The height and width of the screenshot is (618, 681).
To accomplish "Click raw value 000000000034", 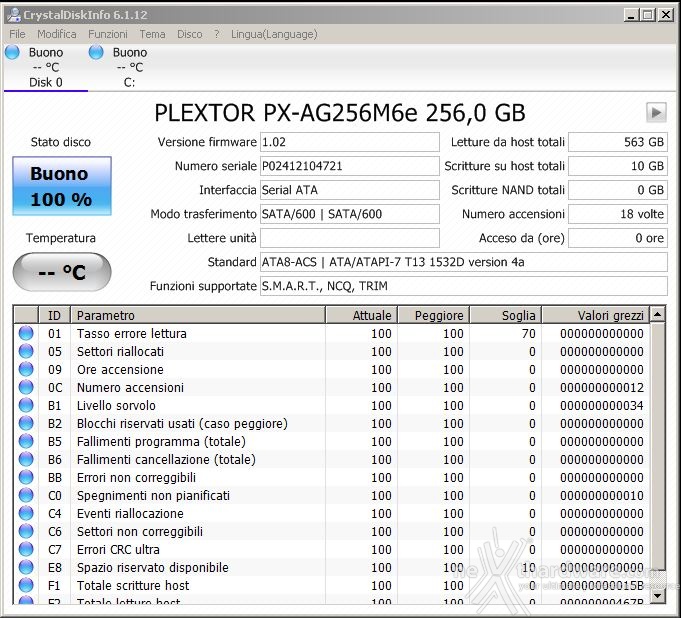I will coord(602,406).
